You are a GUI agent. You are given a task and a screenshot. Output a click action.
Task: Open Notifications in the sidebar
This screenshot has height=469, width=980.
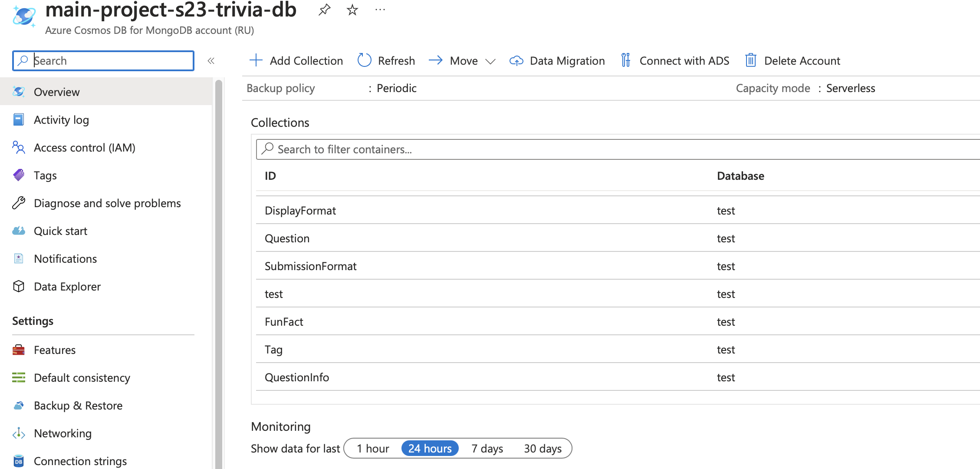(106, 259)
